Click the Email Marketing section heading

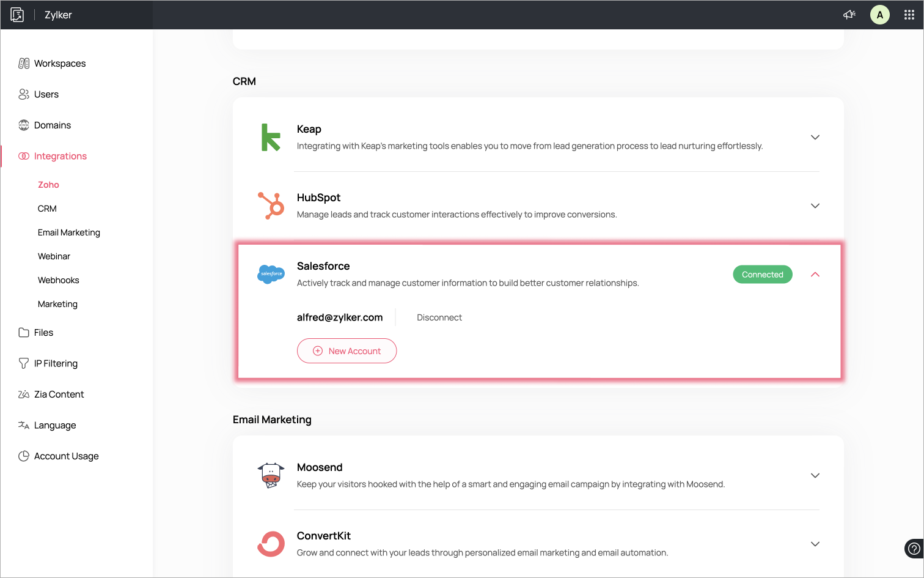pos(272,420)
